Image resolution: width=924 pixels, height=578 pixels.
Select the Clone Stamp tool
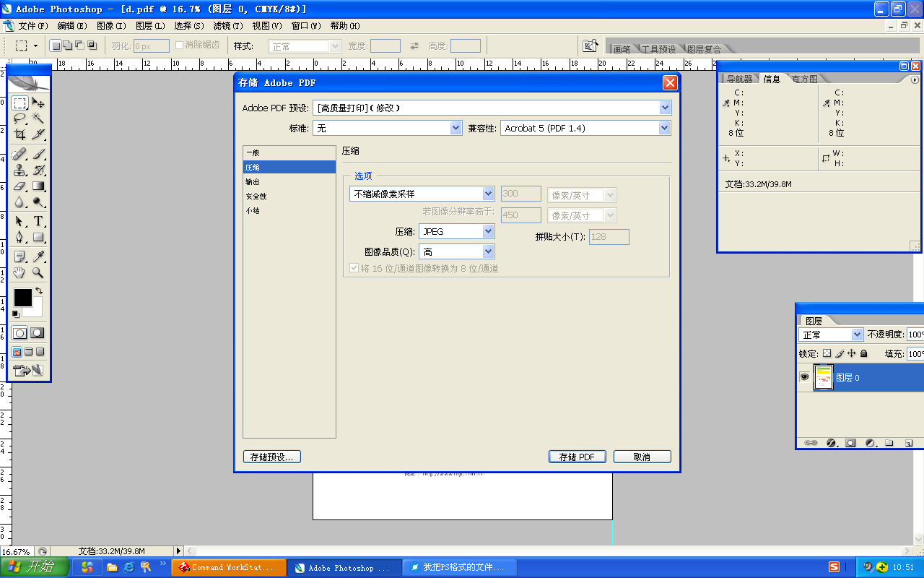point(20,171)
